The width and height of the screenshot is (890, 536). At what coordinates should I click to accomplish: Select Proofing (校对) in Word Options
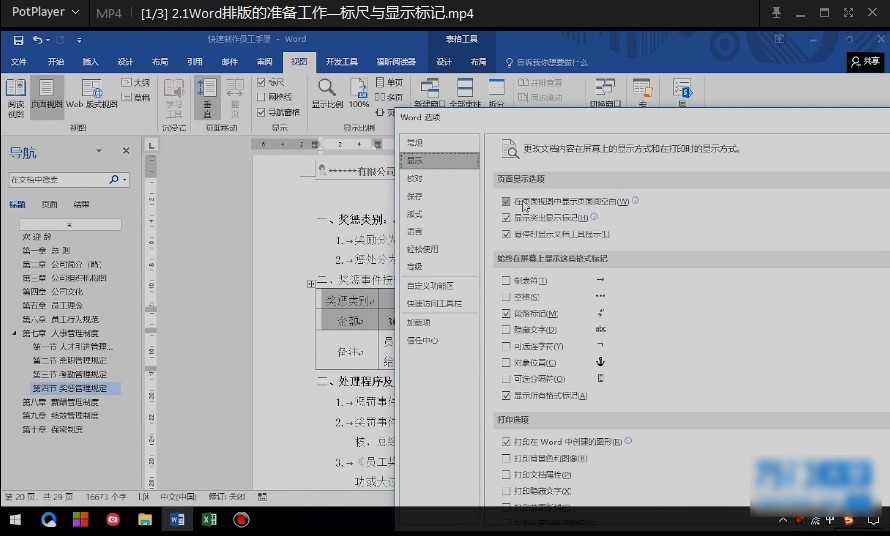tap(439, 178)
